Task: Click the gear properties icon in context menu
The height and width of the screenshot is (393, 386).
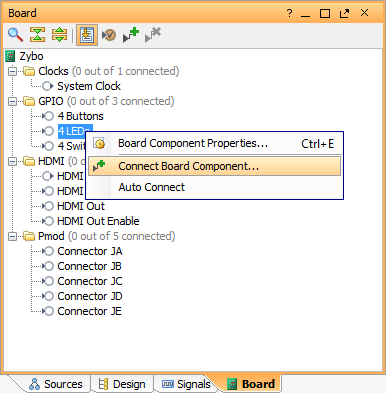Action: 99,144
